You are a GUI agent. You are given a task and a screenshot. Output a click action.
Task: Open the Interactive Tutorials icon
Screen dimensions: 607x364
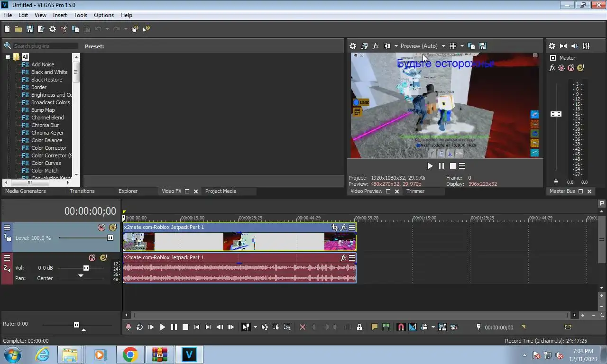[135, 29]
